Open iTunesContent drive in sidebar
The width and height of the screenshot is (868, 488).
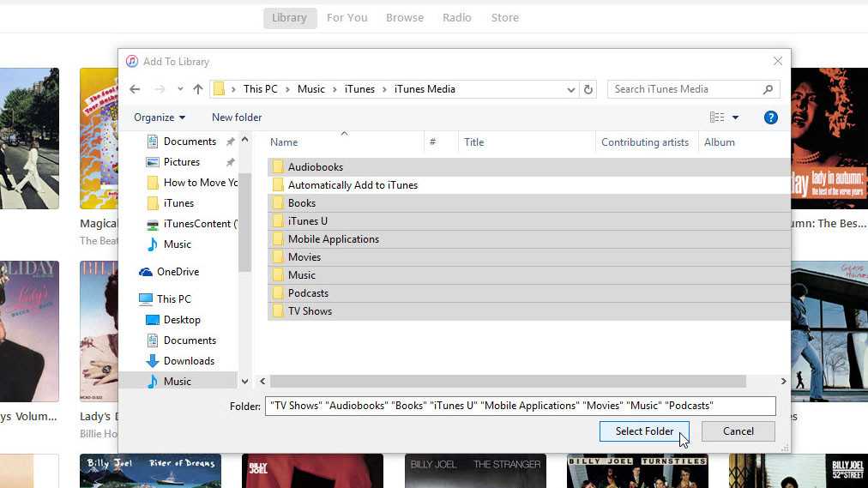pos(191,224)
